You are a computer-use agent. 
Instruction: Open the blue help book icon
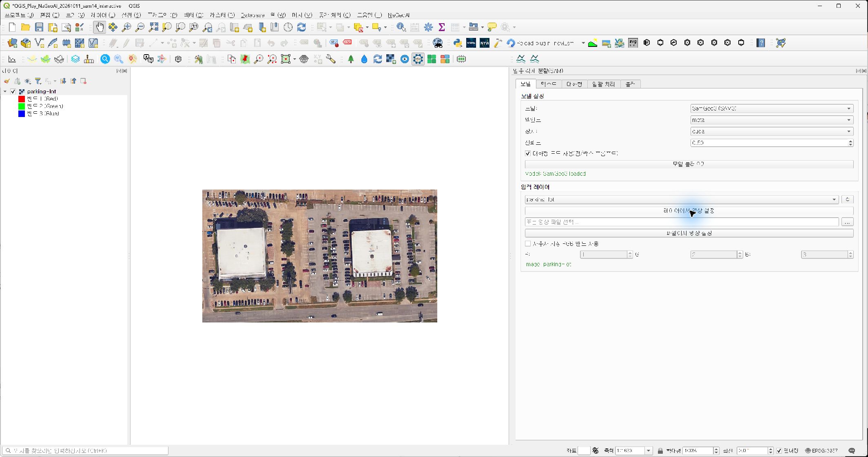pyautogui.click(x=761, y=43)
